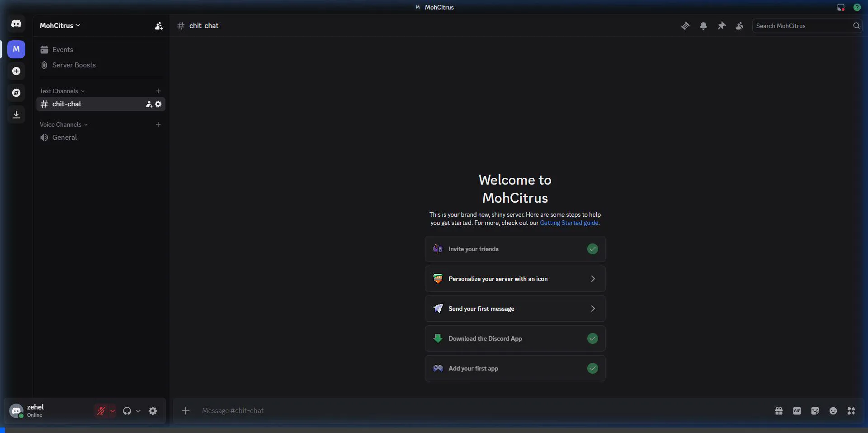Viewport: 868px width, 433px height.
Task: Open Threads icon in channel header
Action: tap(685, 26)
